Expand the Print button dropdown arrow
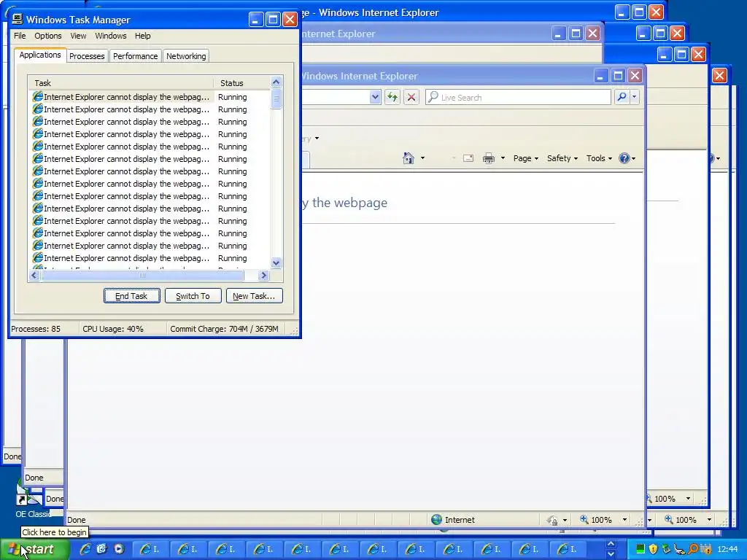Screen dimensions: 747x560 503,158
